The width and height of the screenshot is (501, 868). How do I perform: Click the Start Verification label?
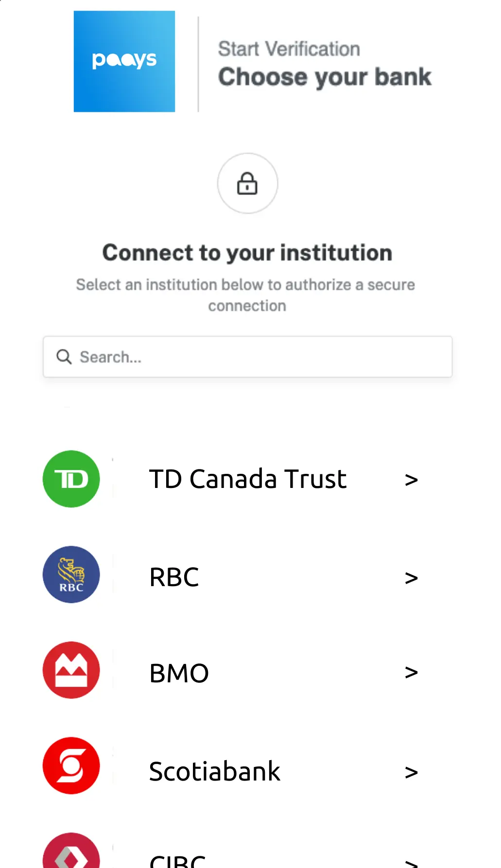coord(289,48)
